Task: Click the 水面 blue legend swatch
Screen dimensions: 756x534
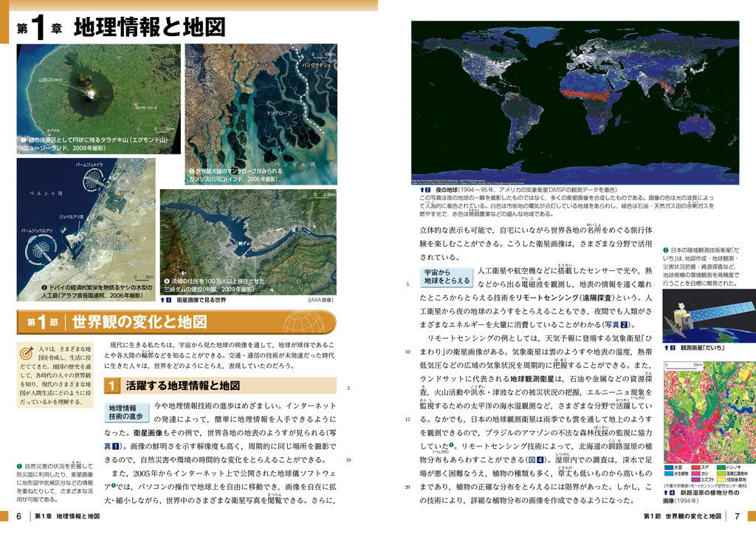Action: 668,468
